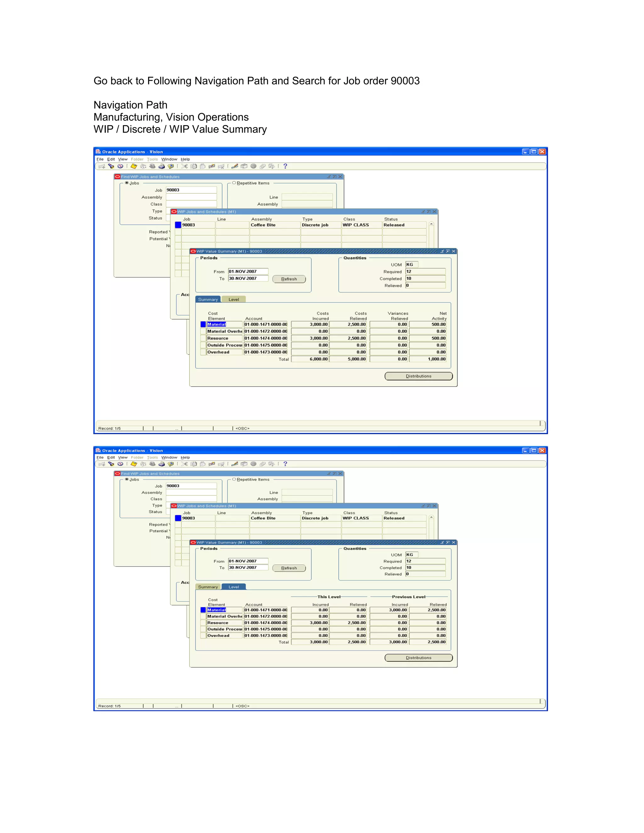Open File menu in first screenshot
The height and width of the screenshot is (833, 644).
click(100, 159)
